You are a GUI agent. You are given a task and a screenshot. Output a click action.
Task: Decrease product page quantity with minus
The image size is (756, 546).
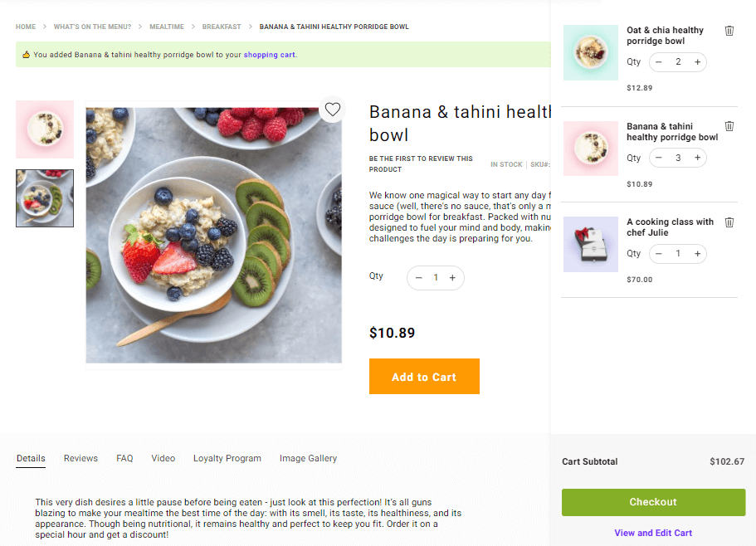[x=419, y=278]
